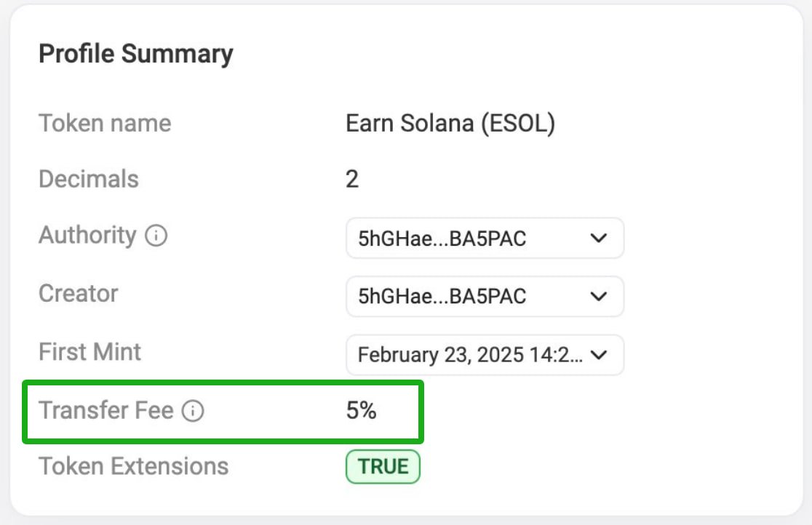The image size is (812, 525).
Task: Click the TRUE Token Extensions badge
Action: [x=383, y=466]
